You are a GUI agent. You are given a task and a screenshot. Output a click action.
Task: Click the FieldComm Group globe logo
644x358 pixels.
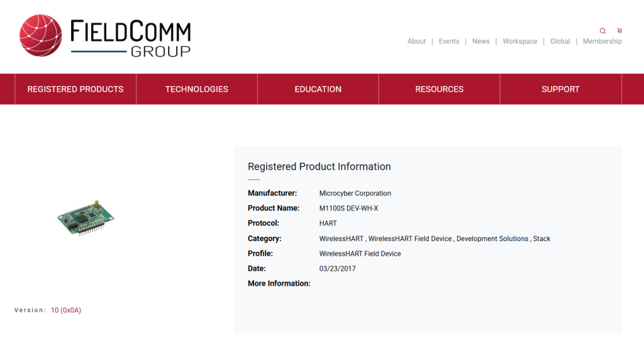click(x=41, y=36)
